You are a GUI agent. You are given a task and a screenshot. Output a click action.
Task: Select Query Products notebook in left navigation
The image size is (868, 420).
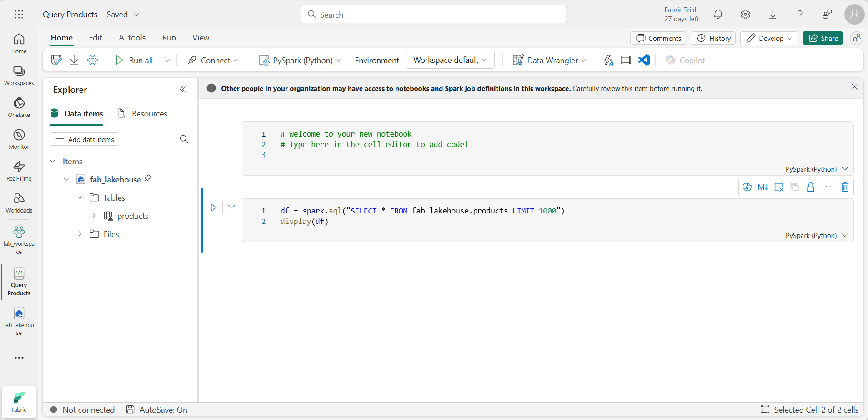click(19, 282)
